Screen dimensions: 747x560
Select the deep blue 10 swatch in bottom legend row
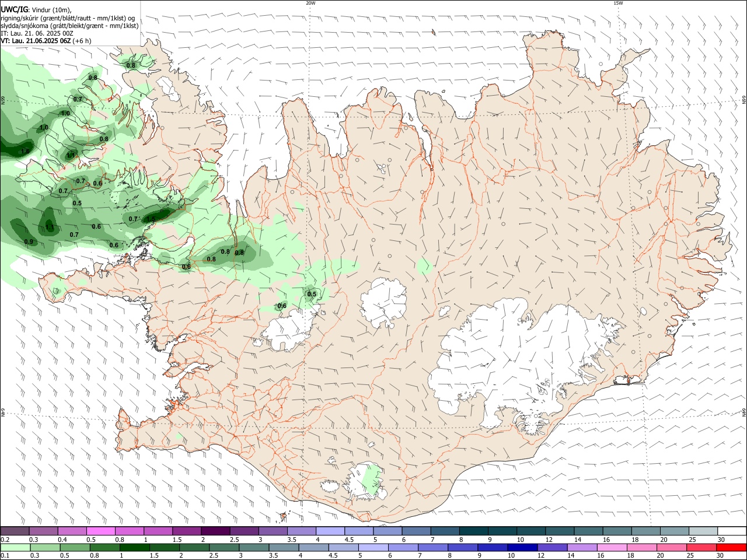[522, 547]
